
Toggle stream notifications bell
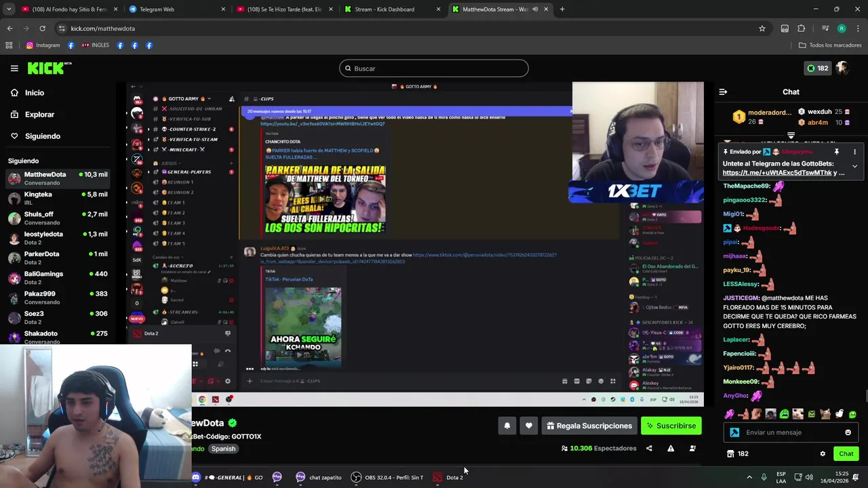coord(507,426)
